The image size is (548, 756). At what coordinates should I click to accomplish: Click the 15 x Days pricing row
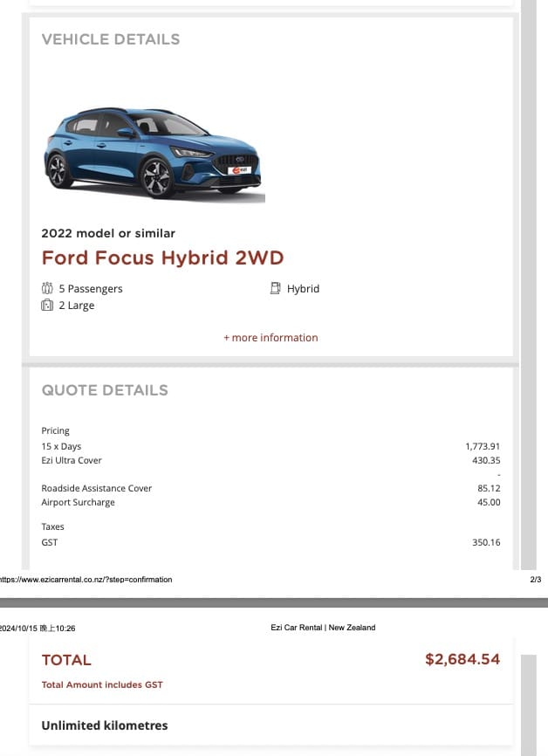click(271, 446)
